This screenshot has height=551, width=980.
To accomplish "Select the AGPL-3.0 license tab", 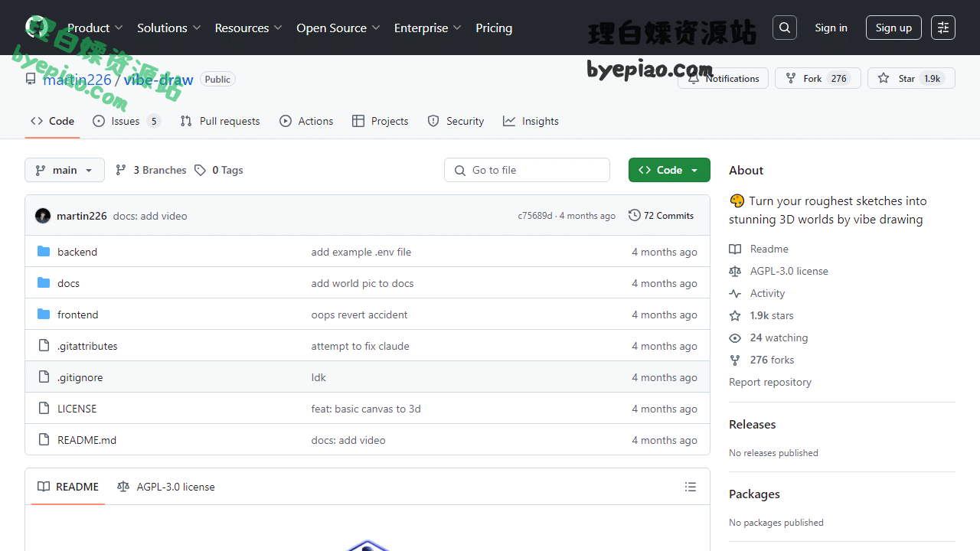I will tap(166, 487).
